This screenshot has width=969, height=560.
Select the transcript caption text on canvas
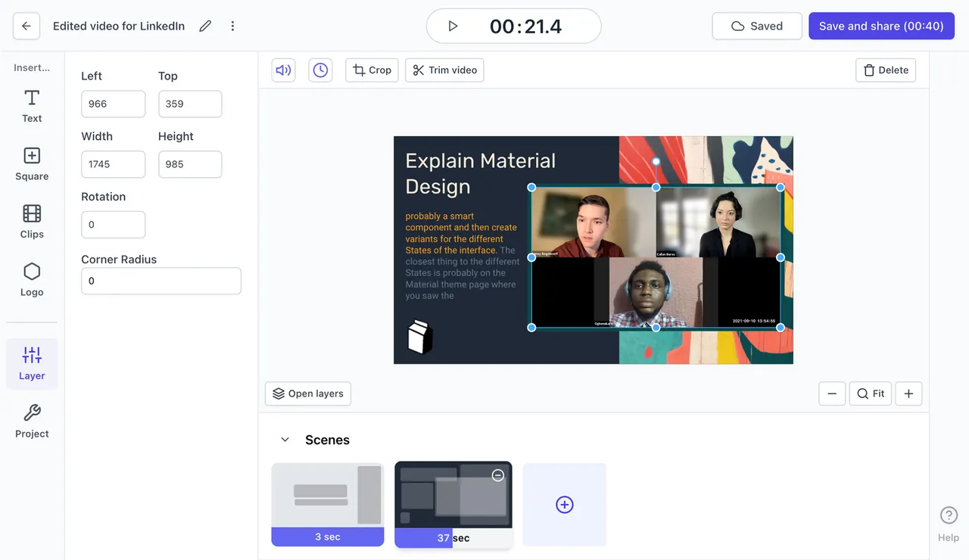tap(463, 256)
